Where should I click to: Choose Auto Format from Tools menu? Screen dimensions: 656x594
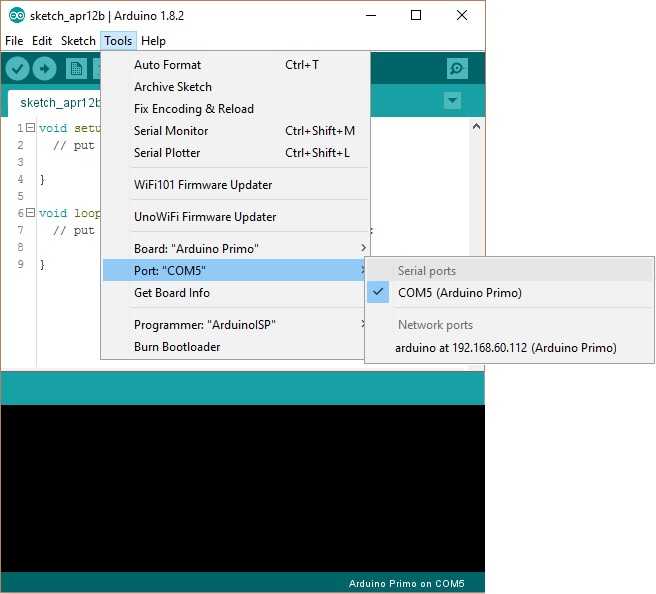[x=167, y=65]
